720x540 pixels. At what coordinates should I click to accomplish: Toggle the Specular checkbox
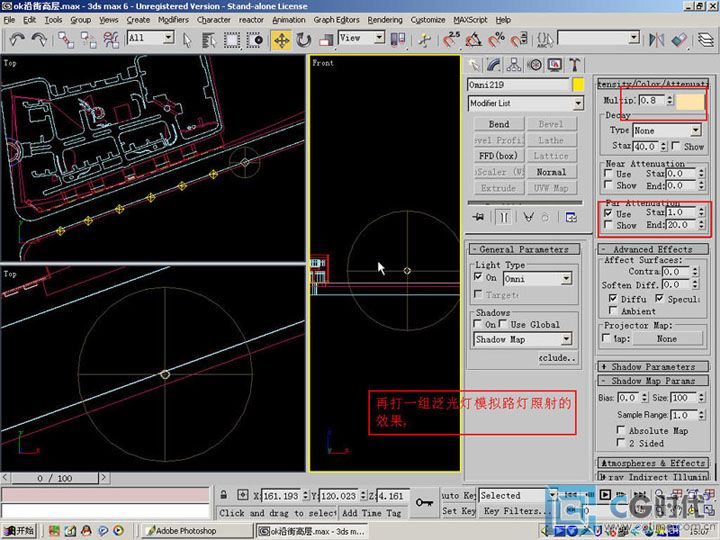659,298
